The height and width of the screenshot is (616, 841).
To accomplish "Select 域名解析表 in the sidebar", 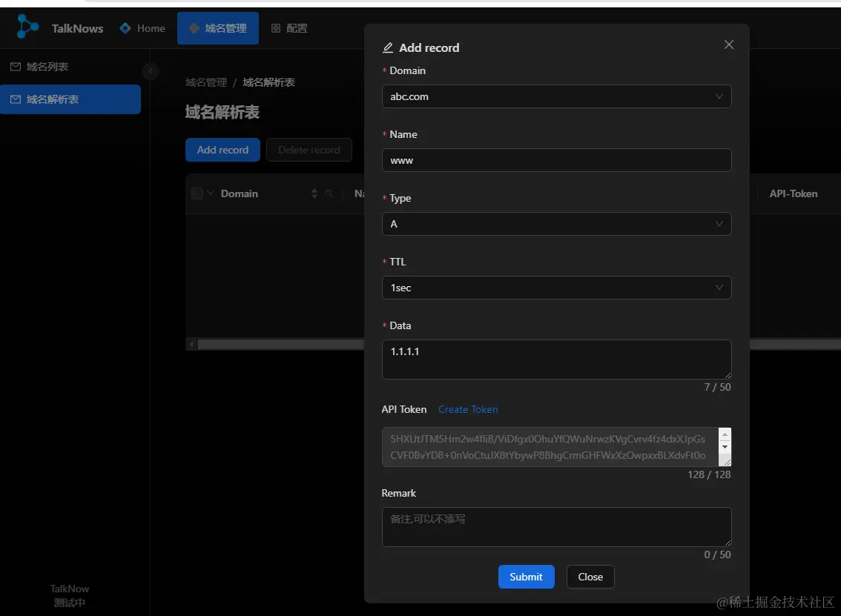I will [70, 99].
